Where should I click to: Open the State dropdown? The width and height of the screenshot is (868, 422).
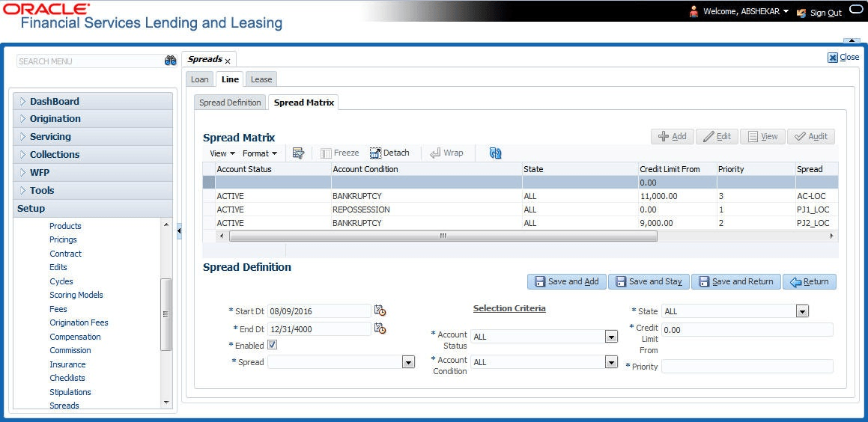pyautogui.click(x=802, y=311)
